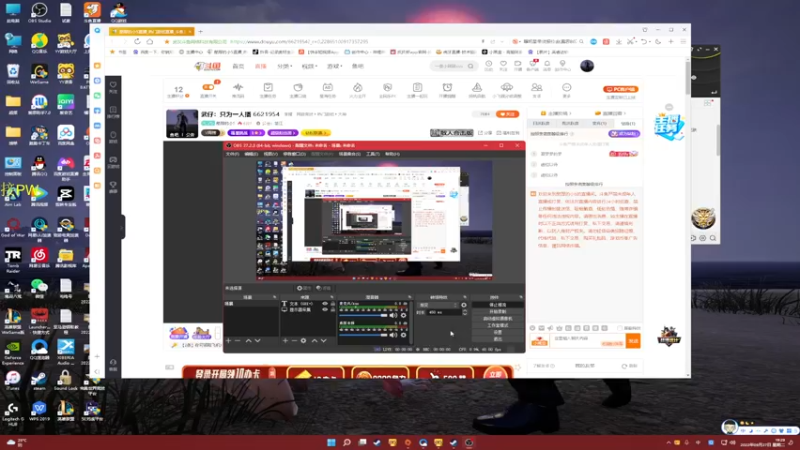Open the iTunes desktop shortcut
This screenshot has height=450, width=800.
(x=13, y=379)
